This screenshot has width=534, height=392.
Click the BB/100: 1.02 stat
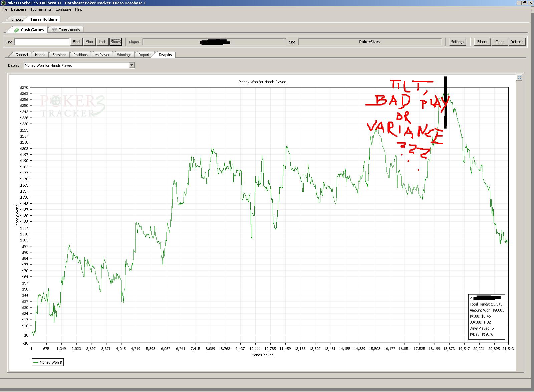pos(481,322)
